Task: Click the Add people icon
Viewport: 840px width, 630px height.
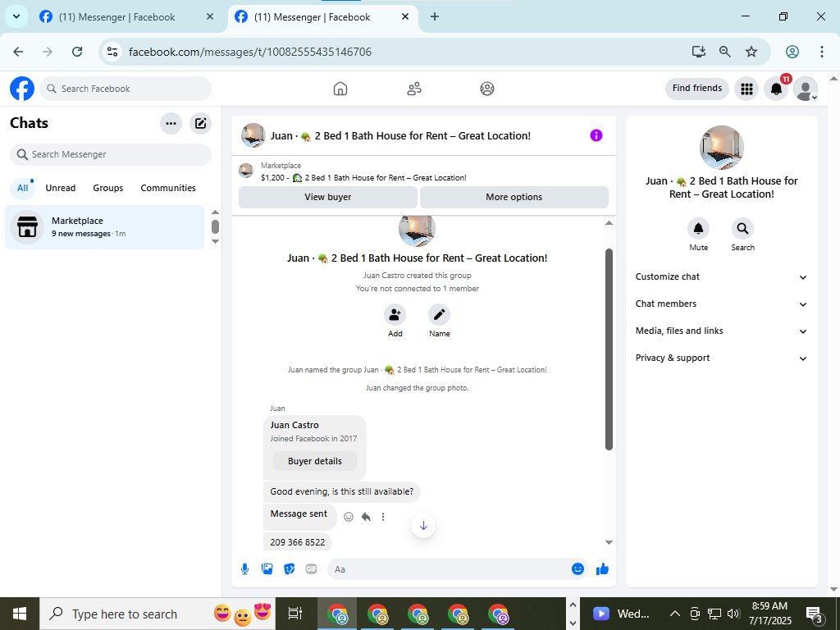Action: 395,314
